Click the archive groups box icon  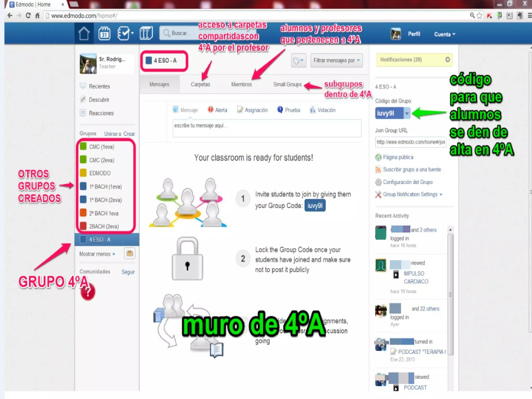tap(129, 253)
